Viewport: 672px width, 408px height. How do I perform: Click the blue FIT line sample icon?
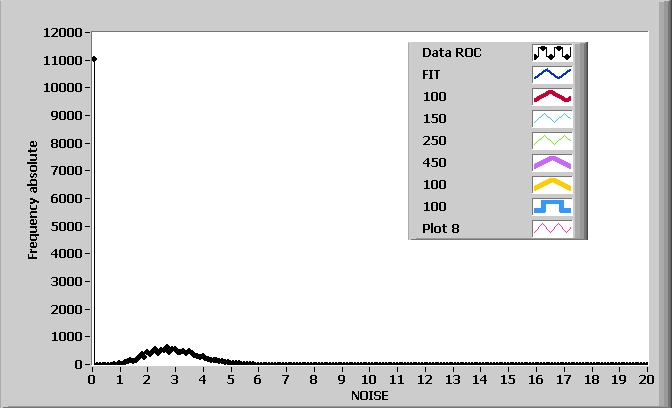(x=551, y=74)
